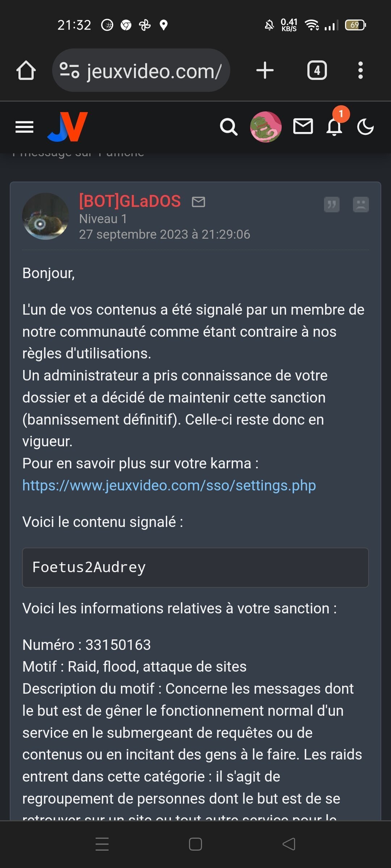391x868 pixels.
Task: Go to browser home page
Action: tap(26, 70)
